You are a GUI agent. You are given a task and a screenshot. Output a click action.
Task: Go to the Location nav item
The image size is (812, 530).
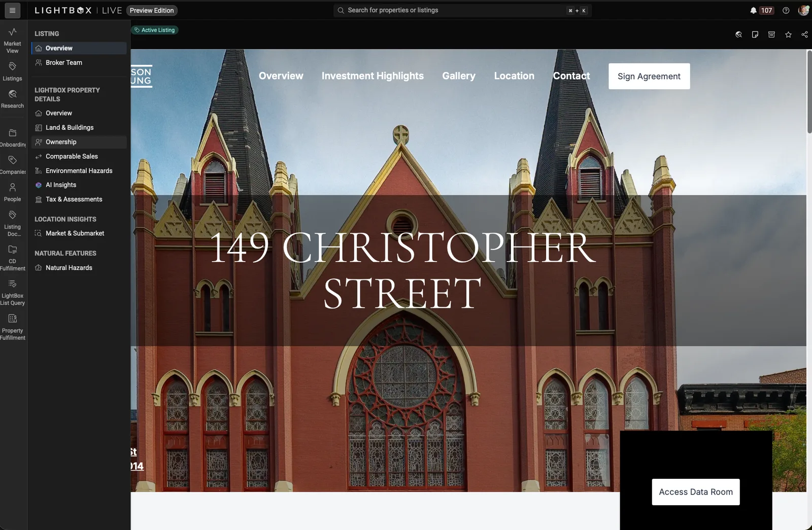tap(514, 76)
